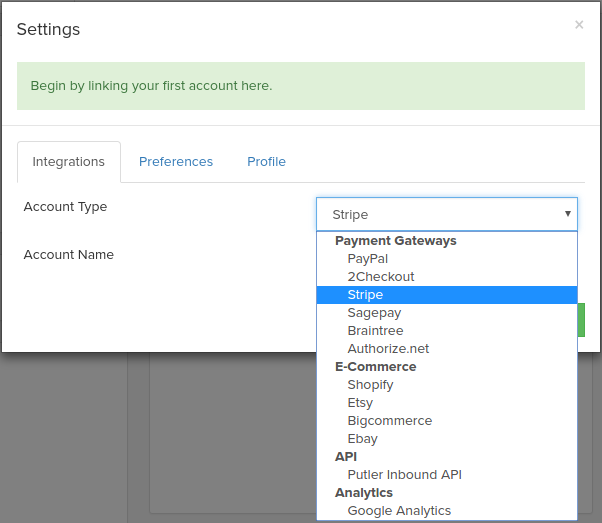Close the Settings dialog

pyautogui.click(x=578, y=25)
